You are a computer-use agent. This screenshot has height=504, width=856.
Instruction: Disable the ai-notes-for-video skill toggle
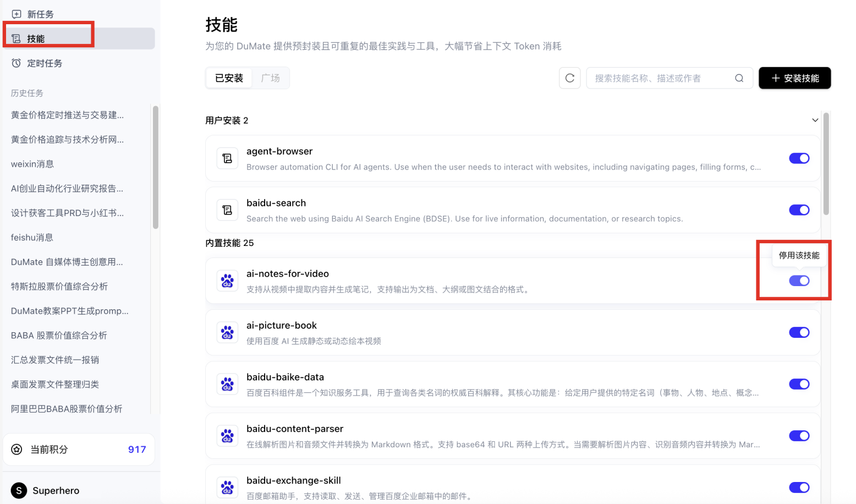point(799,281)
